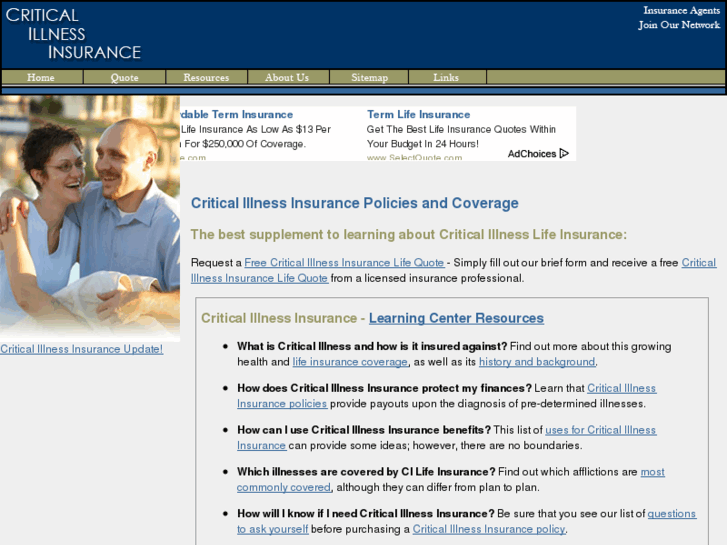Click 'What is Critical Illness' bold question
Screen dimensions: 727x545
click(x=372, y=346)
